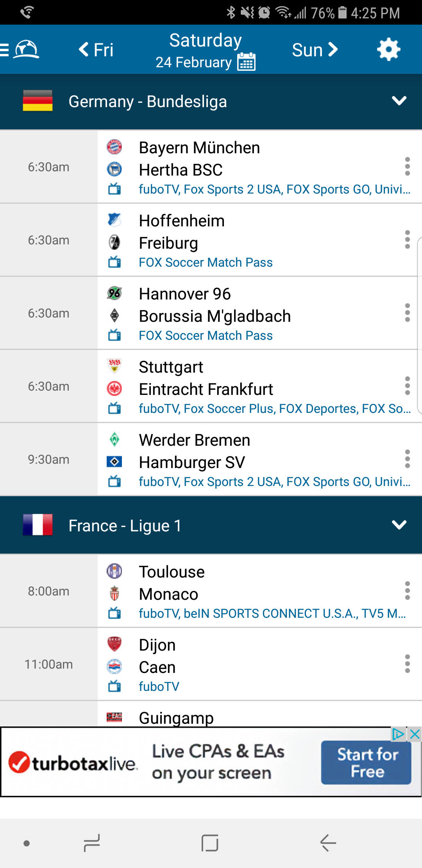Open FOX Soccer Match Pass link for Hannover 96
The height and width of the screenshot is (868, 422).
click(x=206, y=335)
